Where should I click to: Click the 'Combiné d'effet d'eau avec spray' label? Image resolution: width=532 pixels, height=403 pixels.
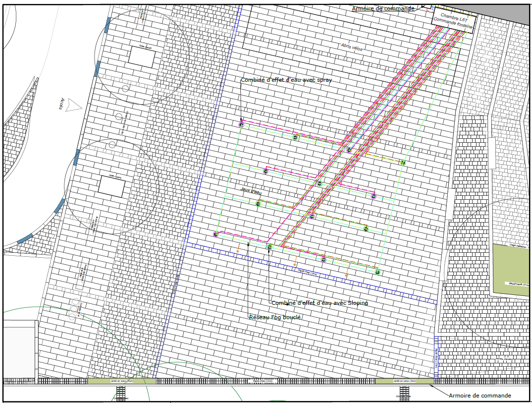(286, 80)
